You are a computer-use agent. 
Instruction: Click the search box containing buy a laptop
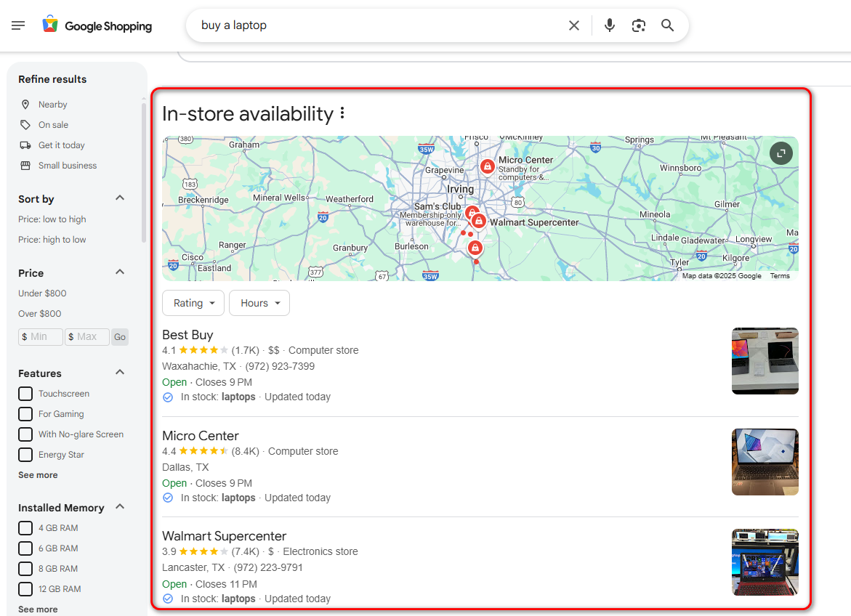380,25
